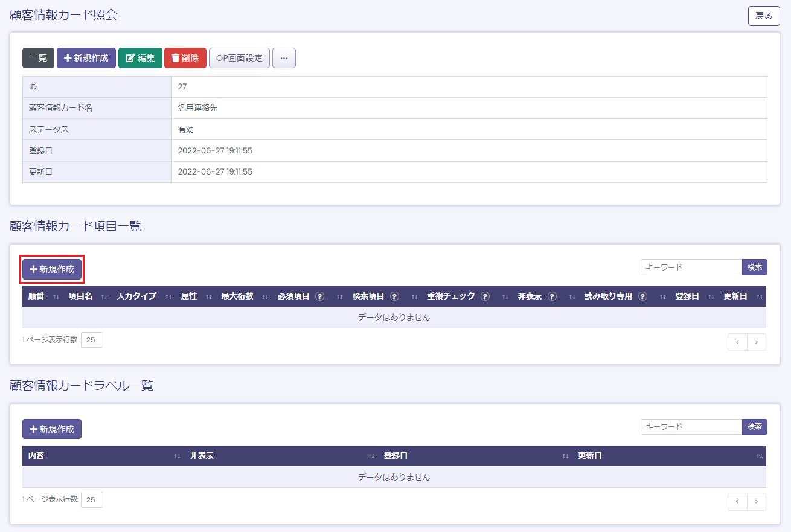Viewport: 791px width, 532px height.
Task: Click 新規作成 in the label list section
Action: click(52, 429)
